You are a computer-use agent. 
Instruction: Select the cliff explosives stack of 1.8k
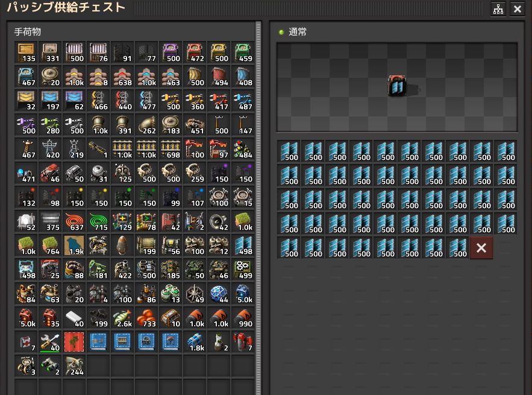195,342
